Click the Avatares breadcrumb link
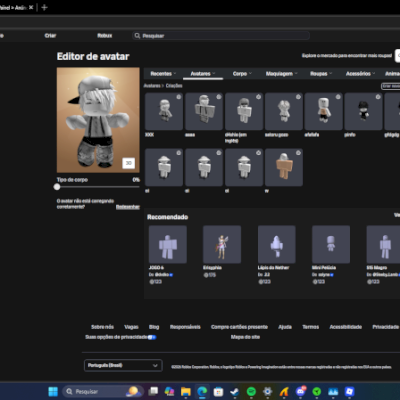Image resolution: width=400 pixels, height=400 pixels. pos(152,86)
